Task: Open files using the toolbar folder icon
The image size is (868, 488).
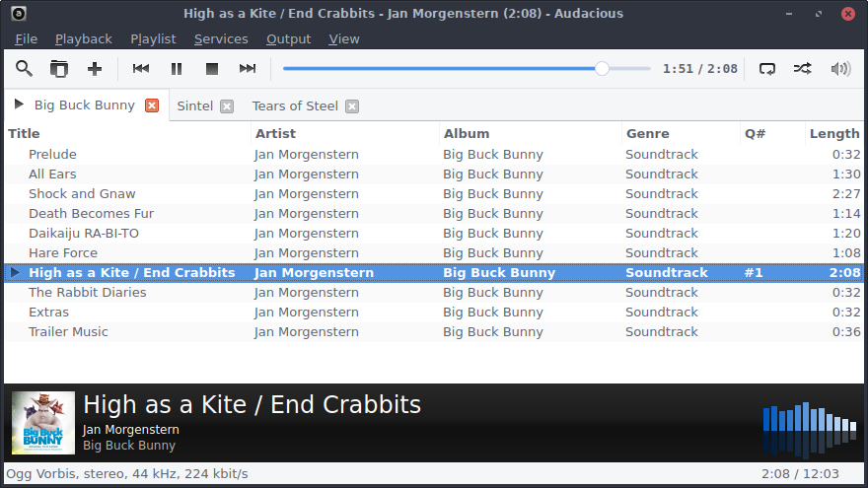Action: coord(59,69)
